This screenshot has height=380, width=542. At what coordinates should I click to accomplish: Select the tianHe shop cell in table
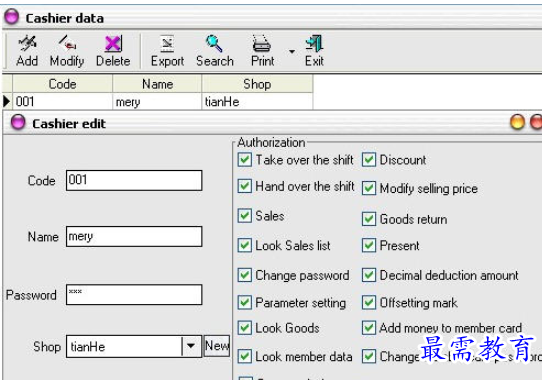coord(257,102)
